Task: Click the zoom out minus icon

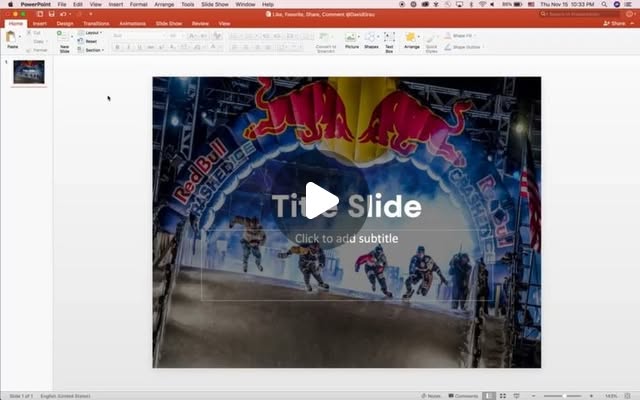Action: [x=534, y=396]
